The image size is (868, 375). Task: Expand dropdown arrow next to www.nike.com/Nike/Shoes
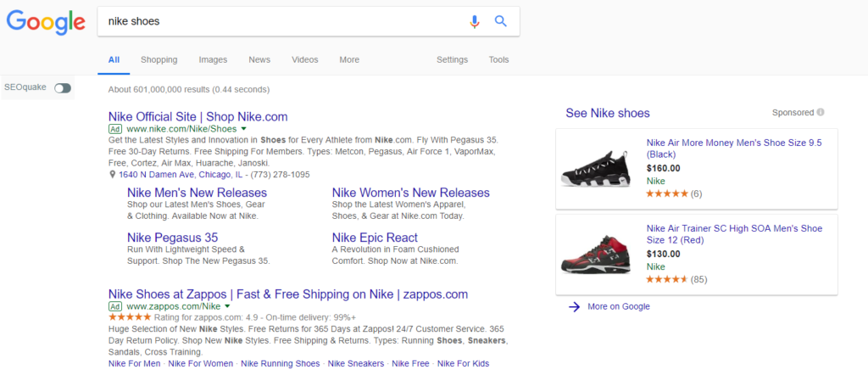[x=243, y=129]
